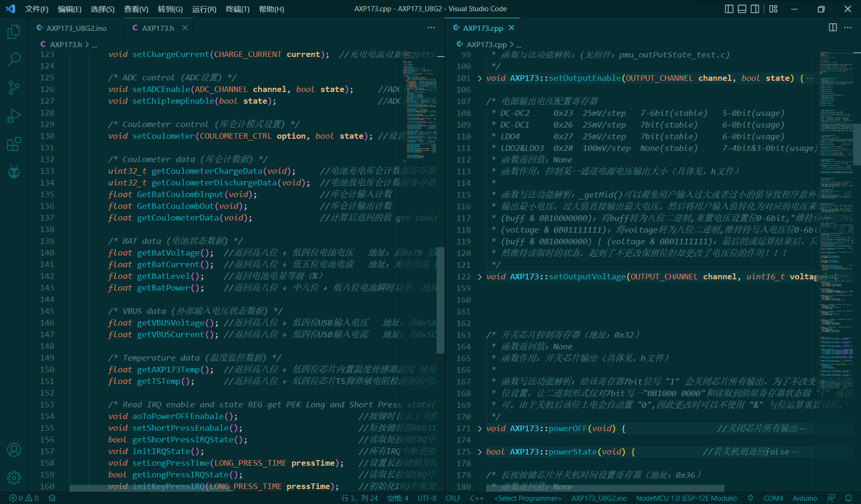Image resolution: width=861 pixels, height=504 pixels.
Task: Open the 编辑(E) menu
Action: [x=70, y=9]
